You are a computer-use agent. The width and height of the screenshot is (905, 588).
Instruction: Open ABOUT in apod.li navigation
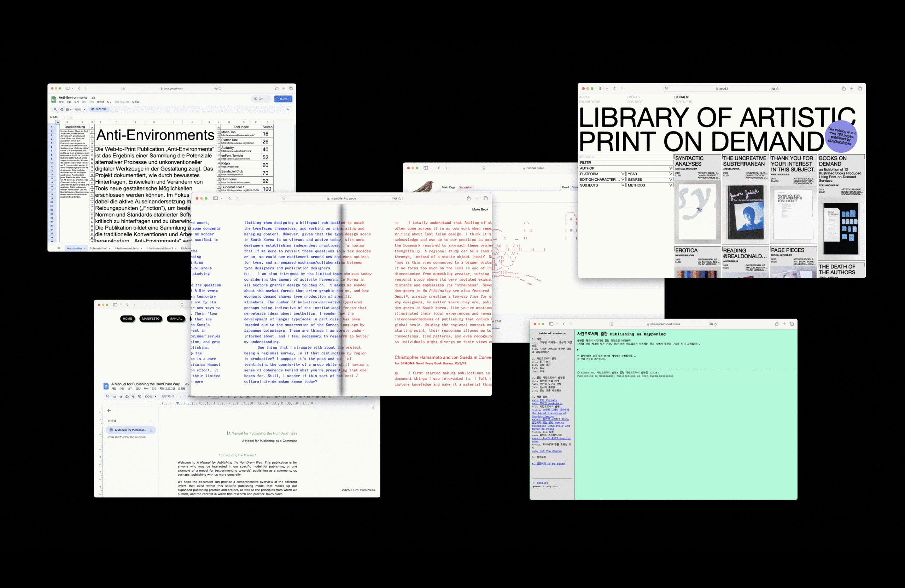(x=585, y=97)
